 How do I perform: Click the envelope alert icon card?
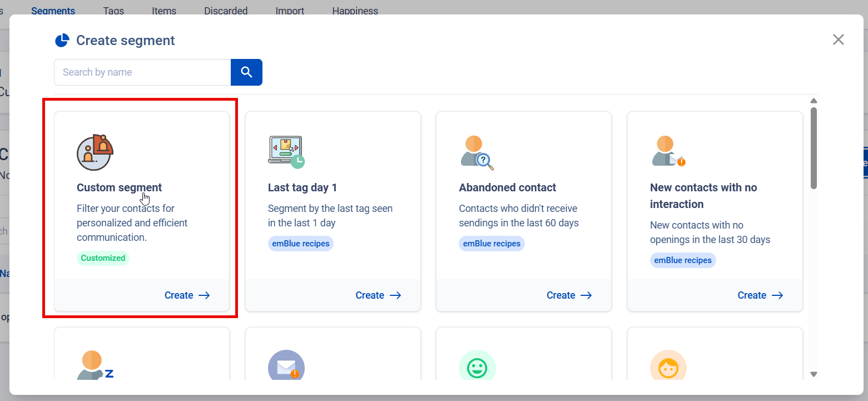coord(286,367)
